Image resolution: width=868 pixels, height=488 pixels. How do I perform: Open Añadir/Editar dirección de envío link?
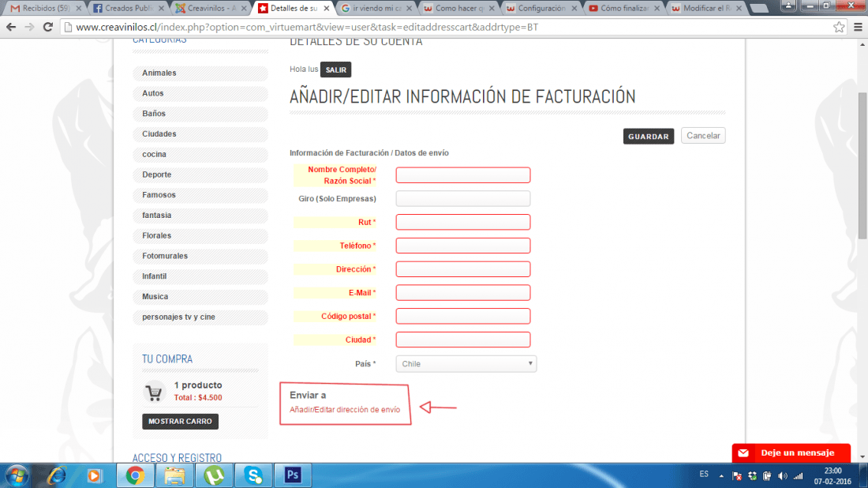pos(344,410)
